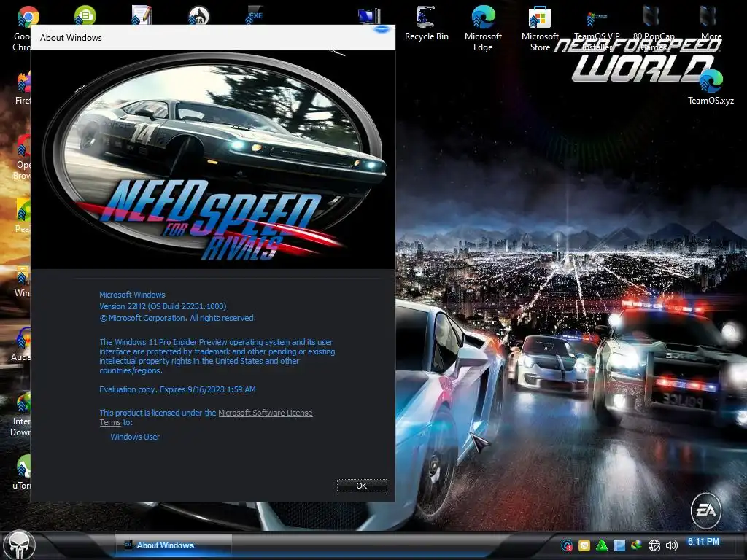Viewport: 747px width, 560px height.
Task: Open the TeamOS.xyz desktop shortcut
Action: point(711,87)
